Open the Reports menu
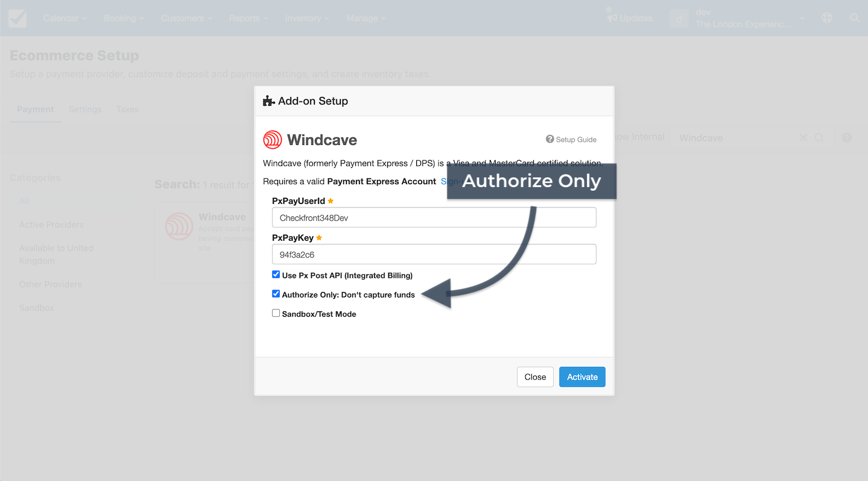 pyautogui.click(x=249, y=18)
